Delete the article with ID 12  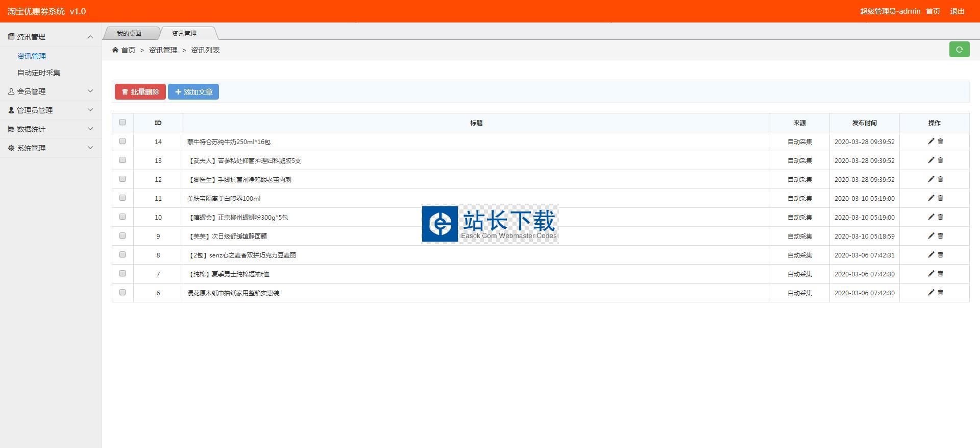point(940,179)
